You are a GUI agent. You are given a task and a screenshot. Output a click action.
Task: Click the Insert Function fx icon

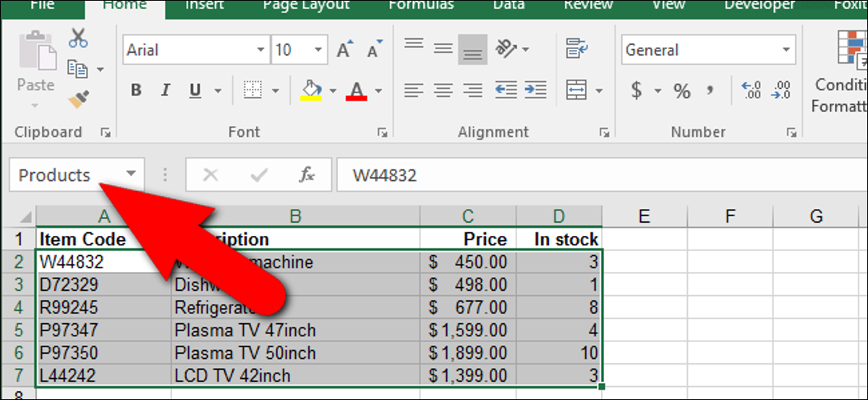[x=306, y=175]
